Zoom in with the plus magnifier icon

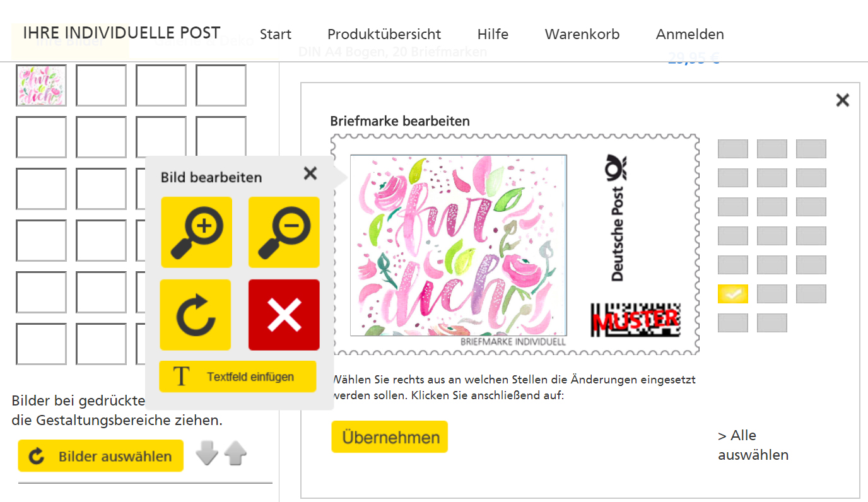coord(197,232)
